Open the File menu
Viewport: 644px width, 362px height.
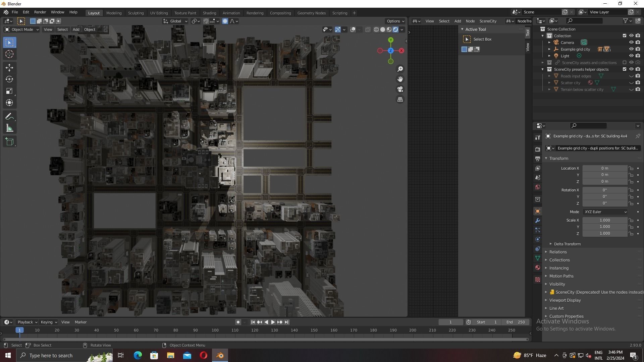click(15, 12)
